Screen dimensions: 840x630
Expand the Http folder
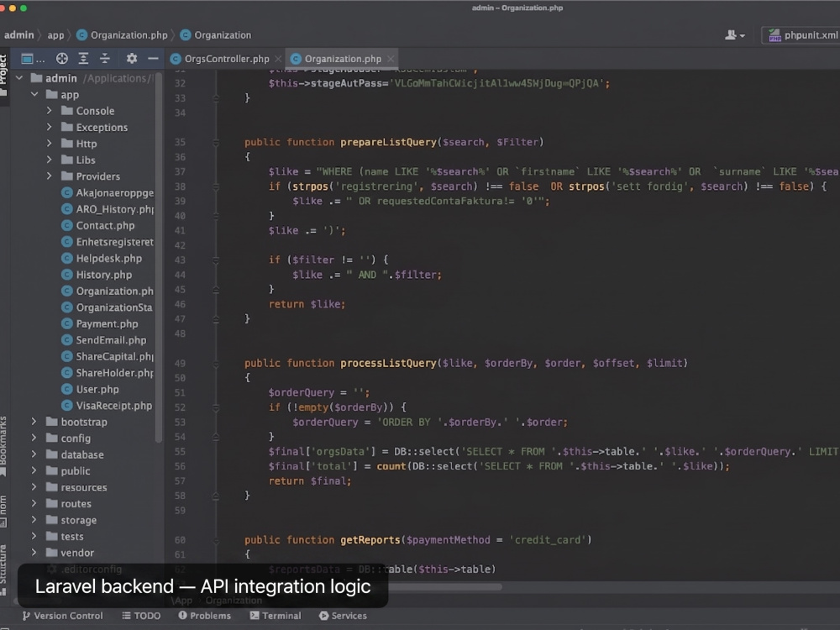click(x=50, y=144)
